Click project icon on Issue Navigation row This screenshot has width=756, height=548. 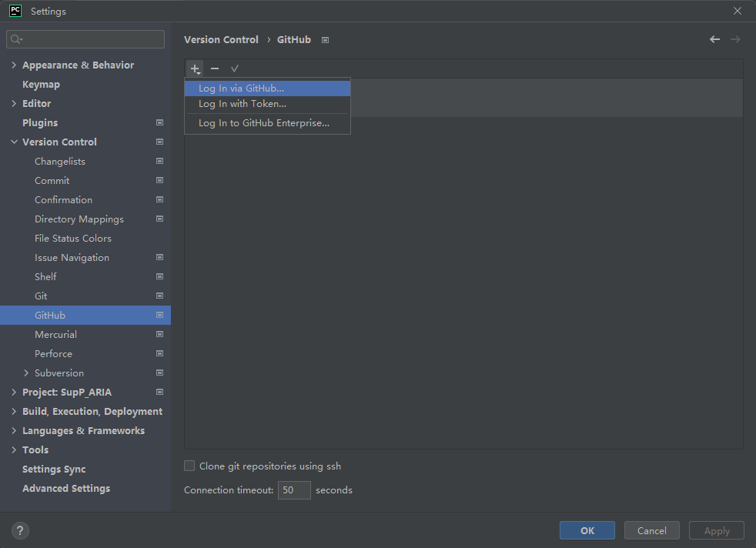(x=159, y=257)
